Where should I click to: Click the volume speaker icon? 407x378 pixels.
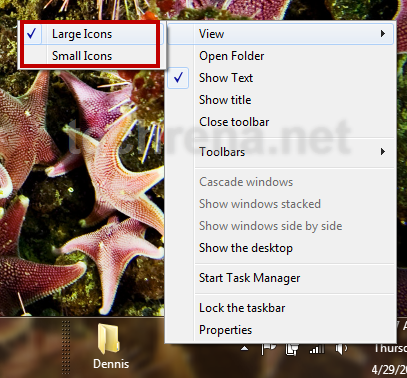[341, 349]
